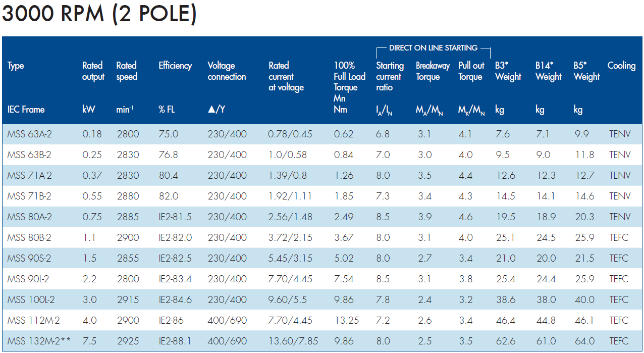
Task: Select the full load torque value 13.25
Action: pyautogui.click(x=346, y=320)
